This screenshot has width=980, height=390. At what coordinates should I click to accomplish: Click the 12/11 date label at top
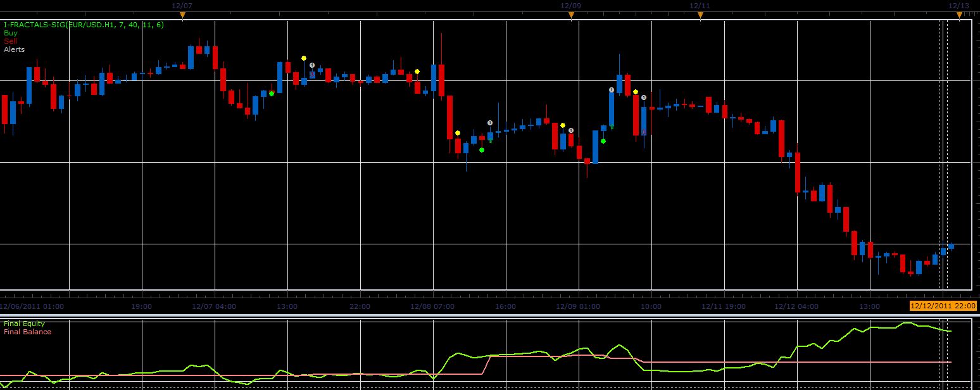700,5
